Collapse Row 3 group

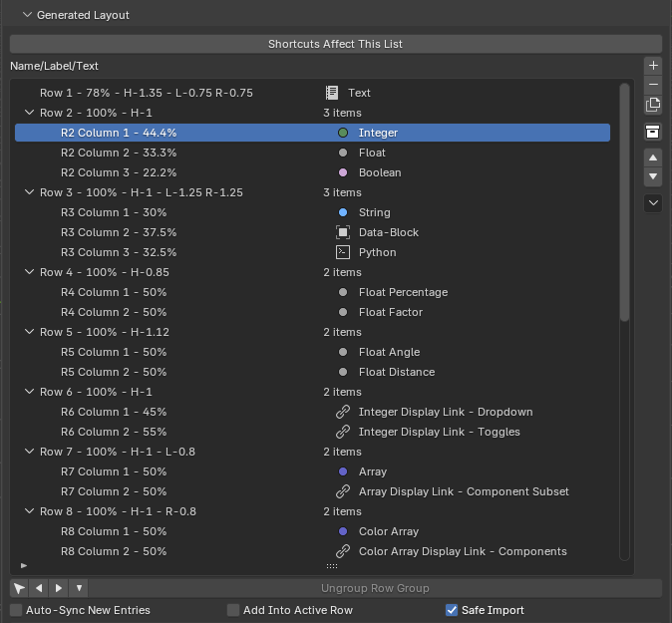point(29,192)
